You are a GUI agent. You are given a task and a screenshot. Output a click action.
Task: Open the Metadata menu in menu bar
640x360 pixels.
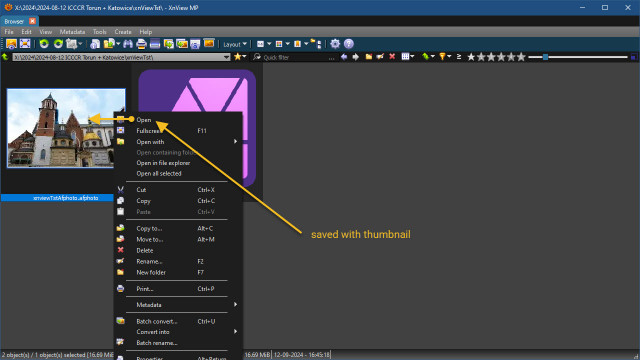coord(72,32)
